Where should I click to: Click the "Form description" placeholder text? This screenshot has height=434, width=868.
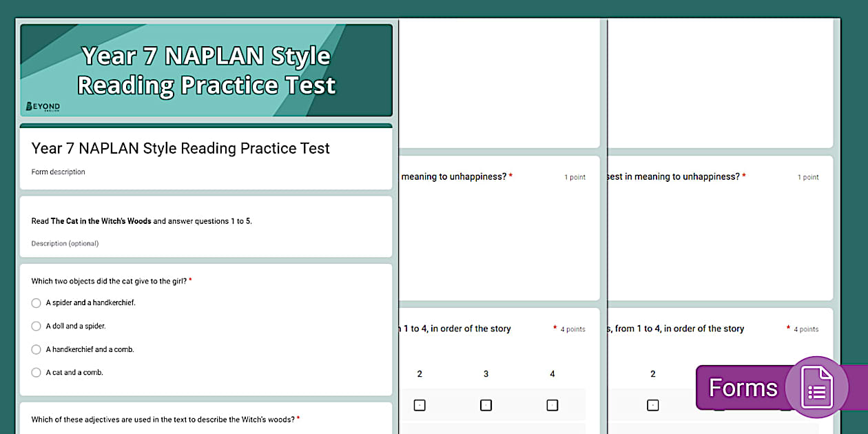tap(58, 172)
